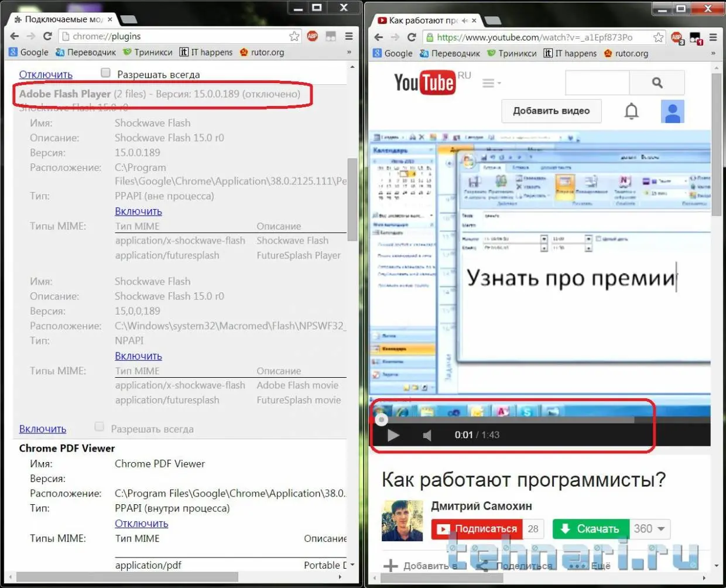This screenshot has width=726, height=588.
Task: Bookmark the YouTube page with the star
Action: click(658, 37)
